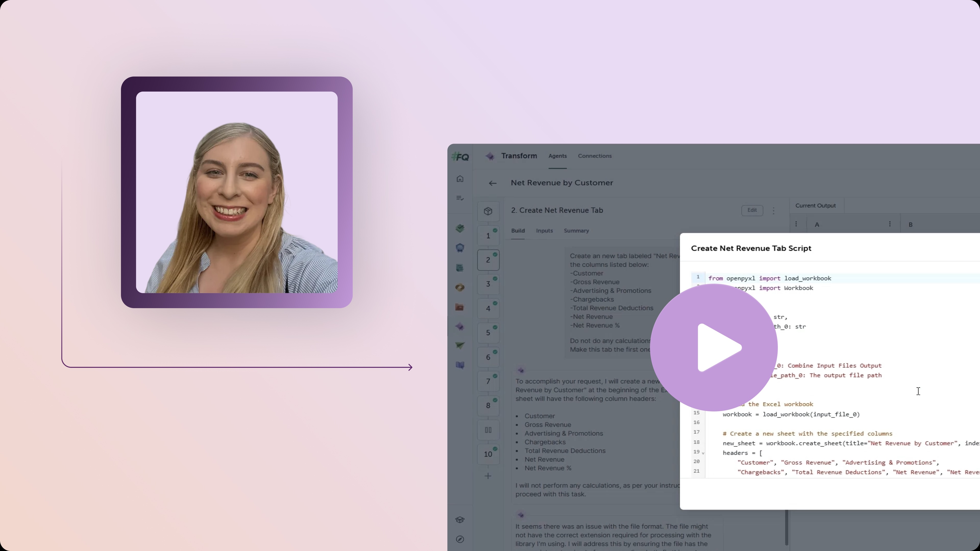980x551 pixels.
Task: Open three-dot menu next to Edit
Action: click(x=774, y=210)
